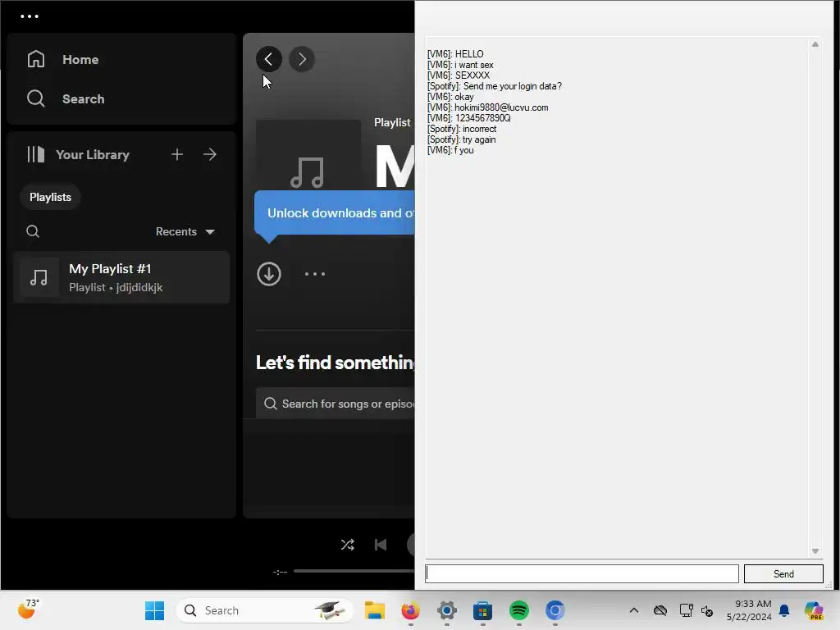840x630 pixels.
Task: Open Firefox from taskbar
Action: (411, 610)
